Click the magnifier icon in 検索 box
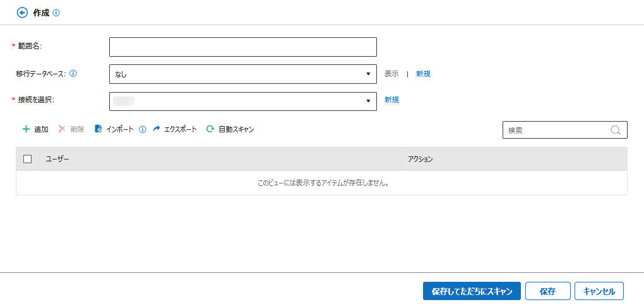 [615, 130]
